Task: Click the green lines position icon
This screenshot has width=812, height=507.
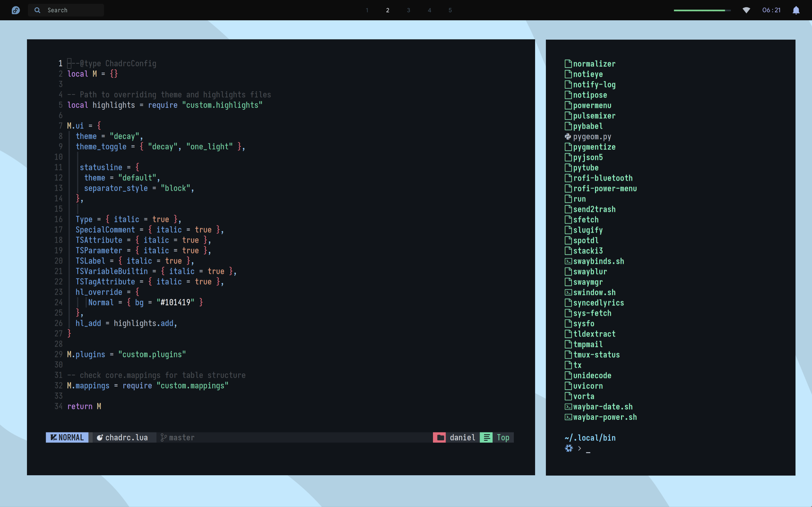Action: pyautogui.click(x=486, y=437)
